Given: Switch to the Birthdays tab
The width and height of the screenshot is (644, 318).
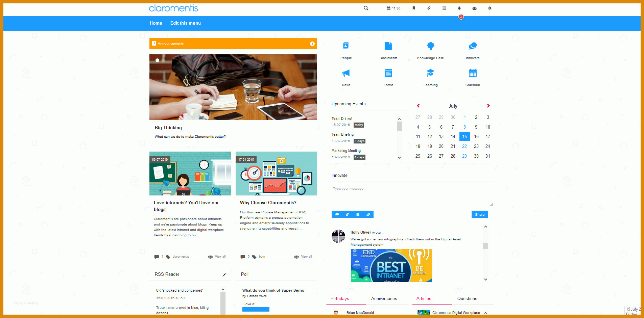Looking at the screenshot, I should (340, 299).
